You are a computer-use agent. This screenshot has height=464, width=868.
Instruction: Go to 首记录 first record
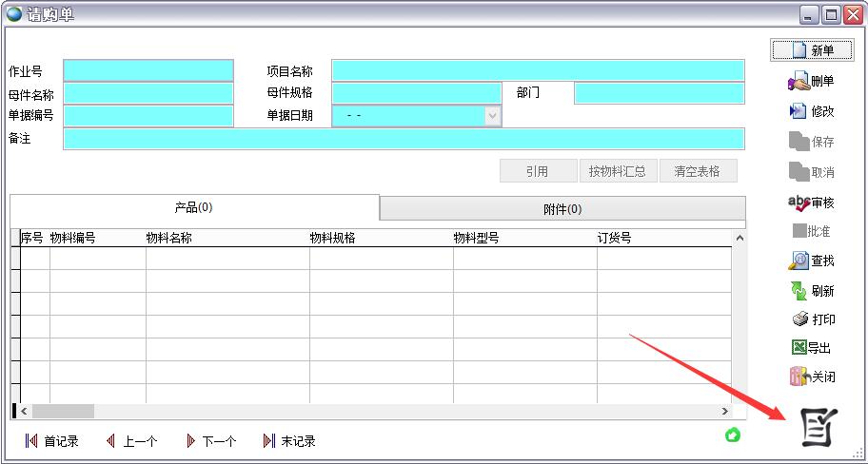point(51,441)
